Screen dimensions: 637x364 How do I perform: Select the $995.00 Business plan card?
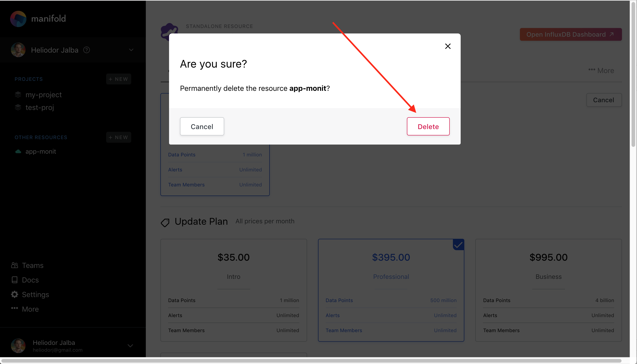[x=548, y=290]
